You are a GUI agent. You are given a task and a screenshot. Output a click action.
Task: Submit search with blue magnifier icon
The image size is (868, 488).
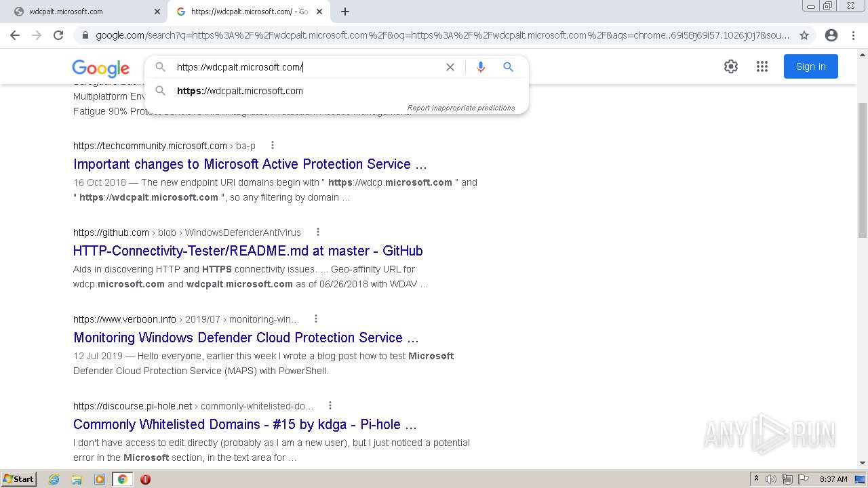508,67
